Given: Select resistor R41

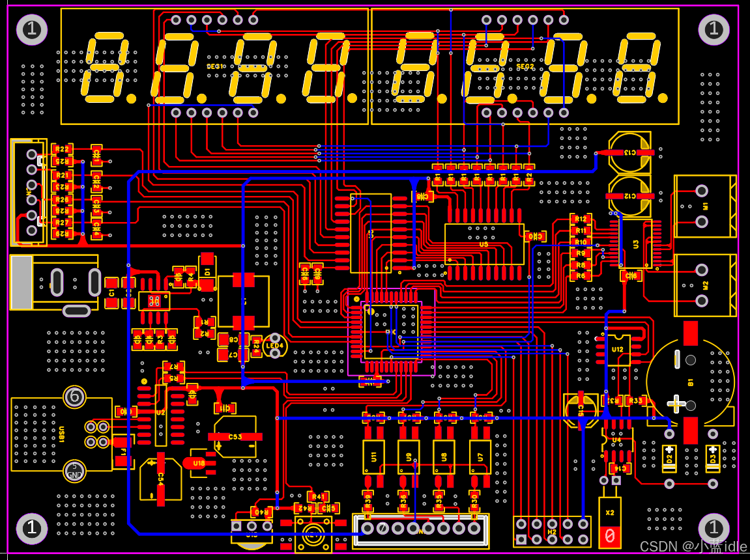Looking at the screenshot, I should click(318, 497).
